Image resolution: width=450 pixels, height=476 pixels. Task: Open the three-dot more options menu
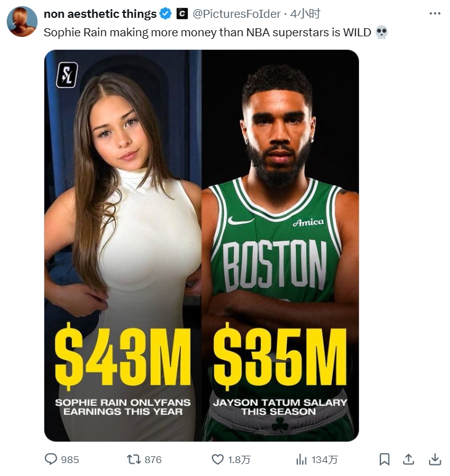click(x=435, y=14)
